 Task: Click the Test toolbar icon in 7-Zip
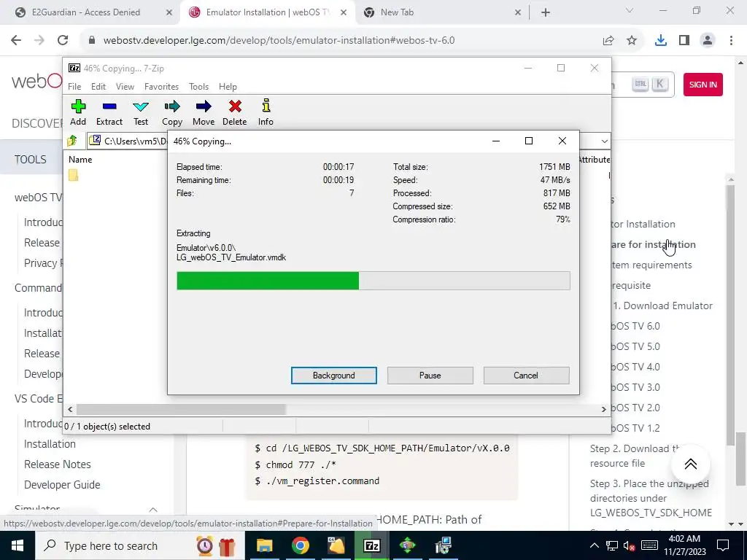[141, 112]
